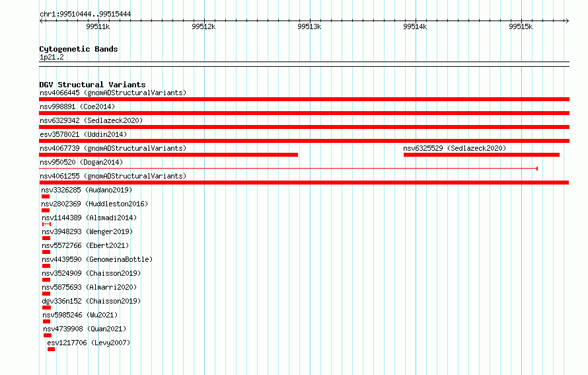The height and width of the screenshot is (375, 588).
Task: Click nsv4439590 (GenomeinaBottle) label
Action: [97, 259]
